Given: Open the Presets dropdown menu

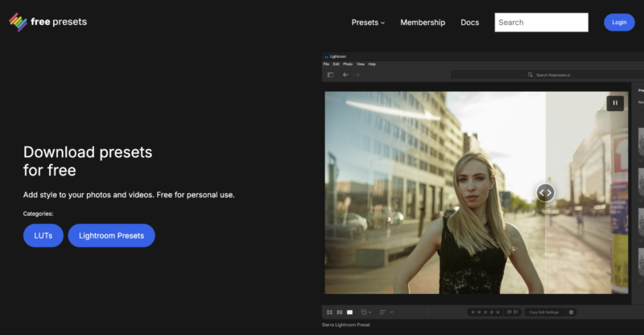Looking at the screenshot, I should tap(368, 23).
